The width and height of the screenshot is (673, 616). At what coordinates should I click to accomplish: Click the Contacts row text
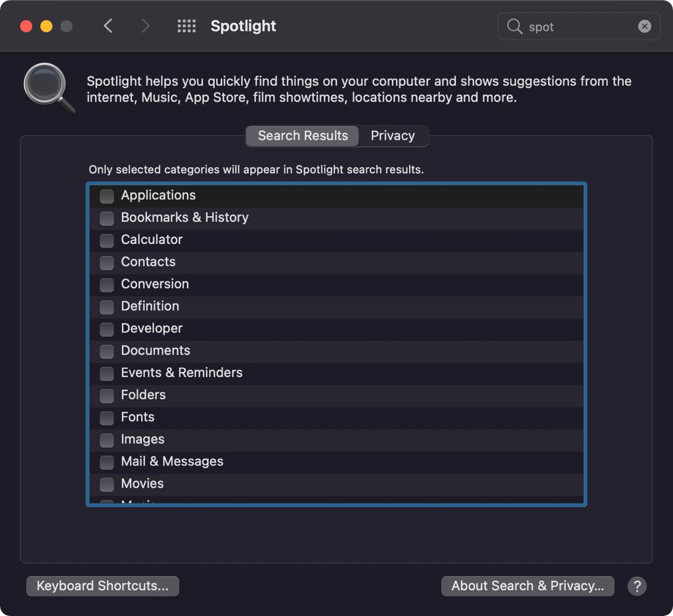(148, 261)
